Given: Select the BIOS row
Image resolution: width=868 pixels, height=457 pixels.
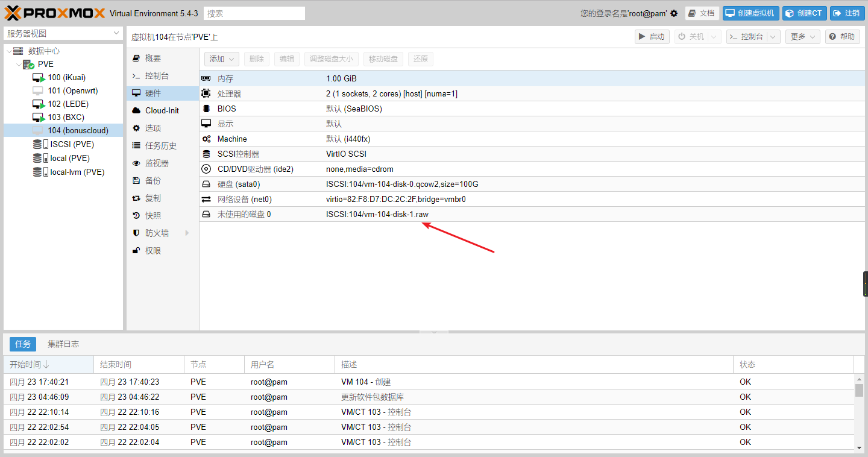Looking at the screenshot, I should (532, 109).
